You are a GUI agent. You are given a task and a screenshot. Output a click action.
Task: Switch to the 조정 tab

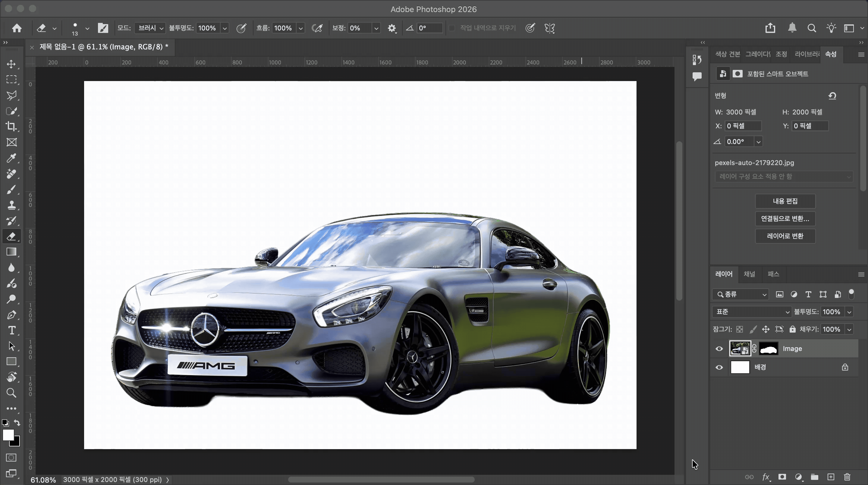[781, 54]
